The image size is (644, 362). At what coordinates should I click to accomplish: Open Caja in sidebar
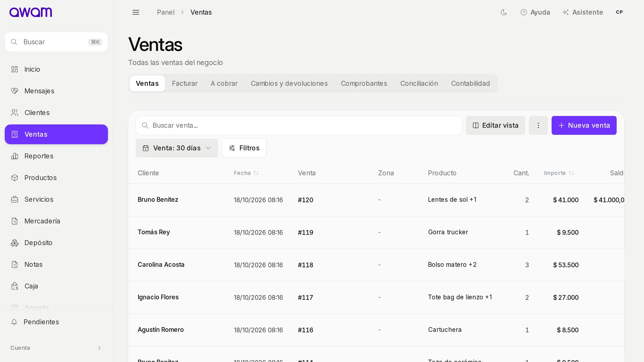click(56, 286)
